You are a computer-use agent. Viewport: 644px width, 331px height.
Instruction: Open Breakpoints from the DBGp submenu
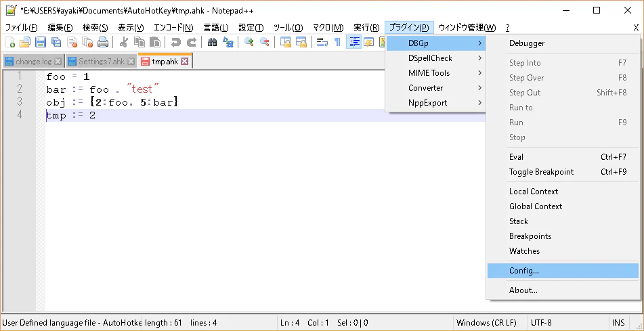click(563, 236)
